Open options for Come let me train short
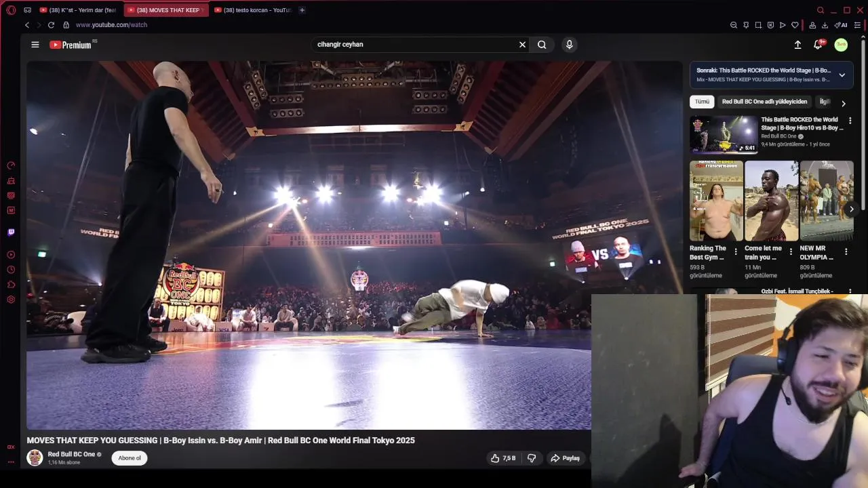The width and height of the screenshot is (868, 488). pos(791,251)
